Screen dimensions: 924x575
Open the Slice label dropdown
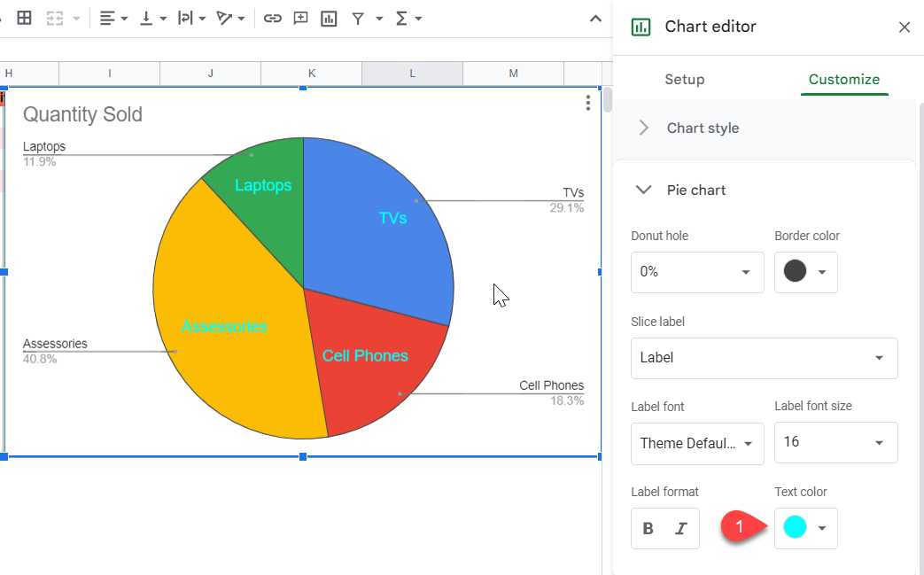coord(764,358)
